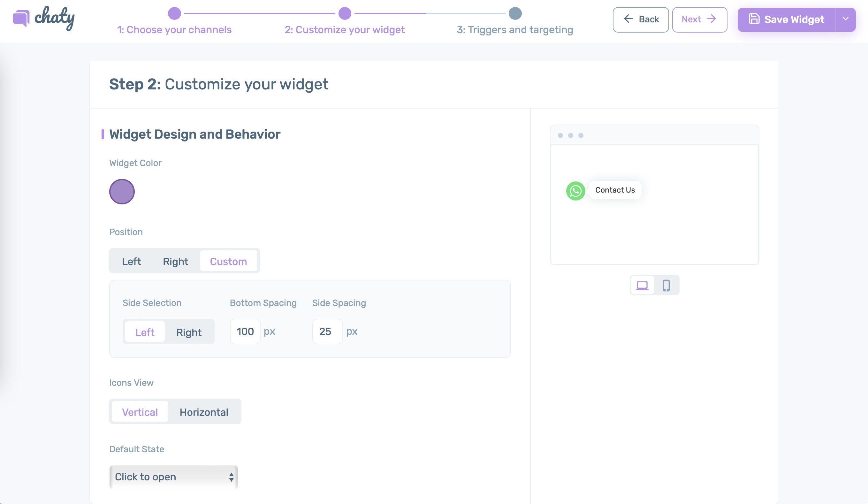Go Back to previous step
This screenshot has width=868, height=504.
pos(641,19)
